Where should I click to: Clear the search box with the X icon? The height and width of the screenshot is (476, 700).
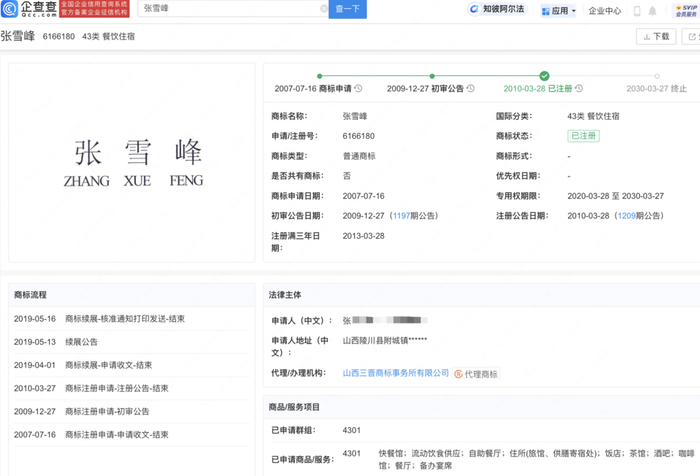(x=324, y=9)
